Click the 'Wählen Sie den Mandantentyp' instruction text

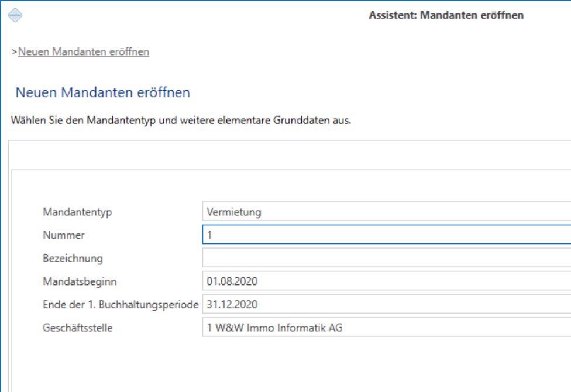(x=181, y=120)
